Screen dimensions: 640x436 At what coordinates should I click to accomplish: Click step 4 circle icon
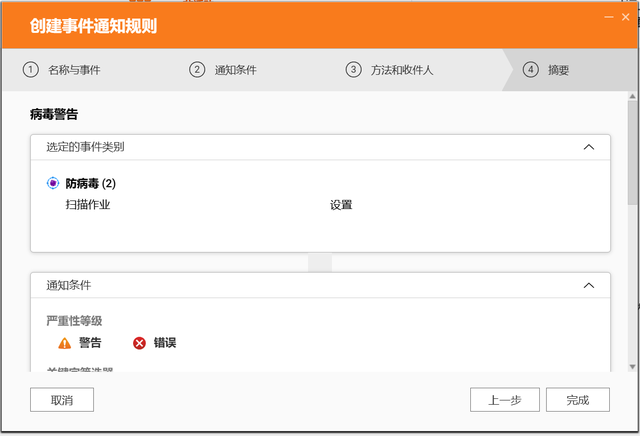tap(531, 70)
